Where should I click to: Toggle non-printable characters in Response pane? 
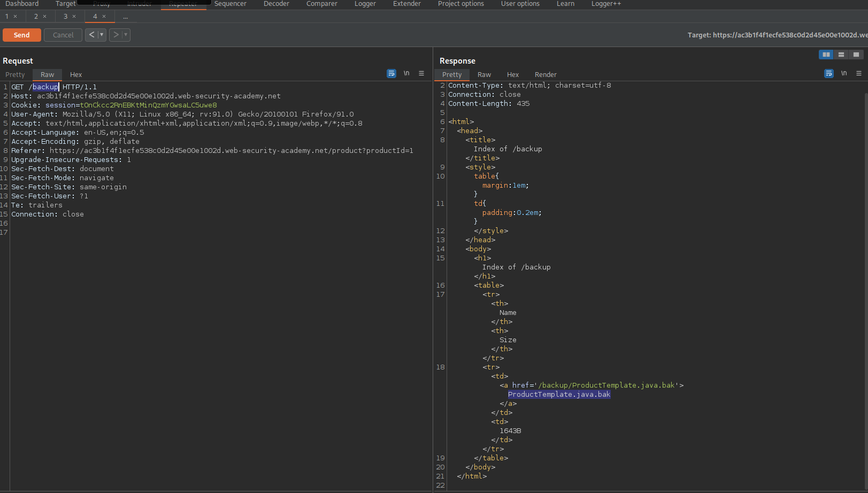[844, 73]
